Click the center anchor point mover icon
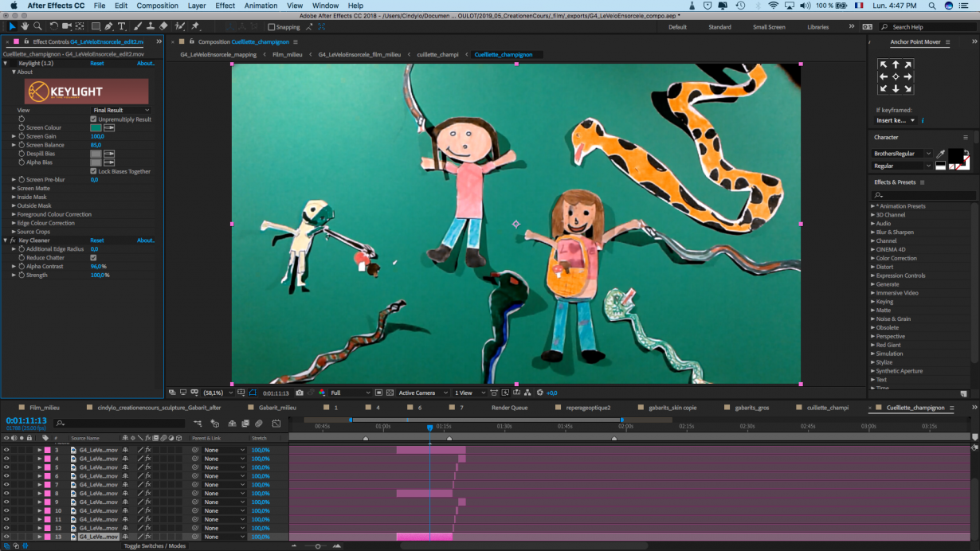Screen dimensions: 980x551 pos(896,77)
